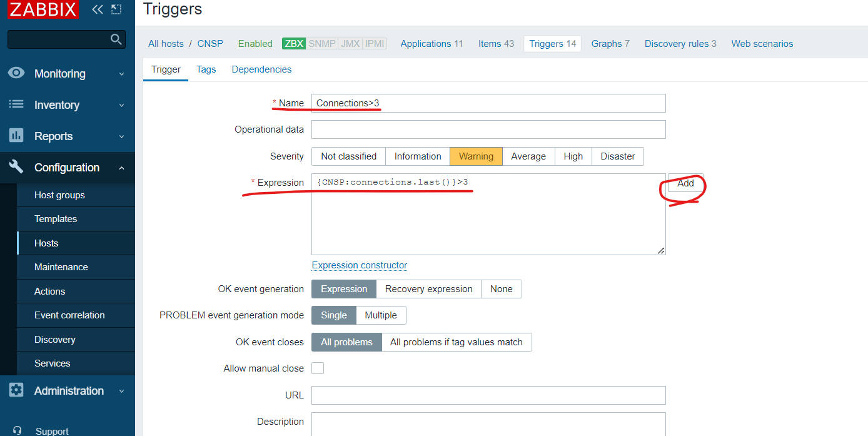
Task: Open Discovery rules 3 list
Action: tap(680, 44)
